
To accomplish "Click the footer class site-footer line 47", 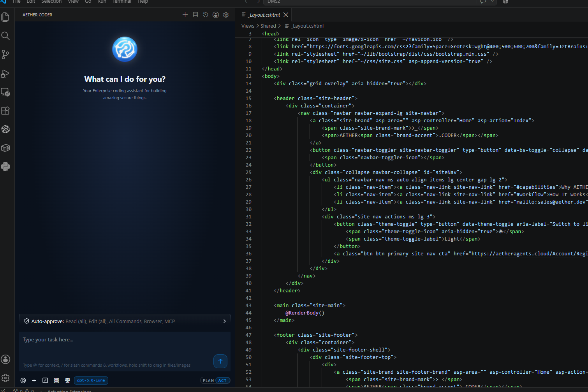I will [x=315, y=335].
